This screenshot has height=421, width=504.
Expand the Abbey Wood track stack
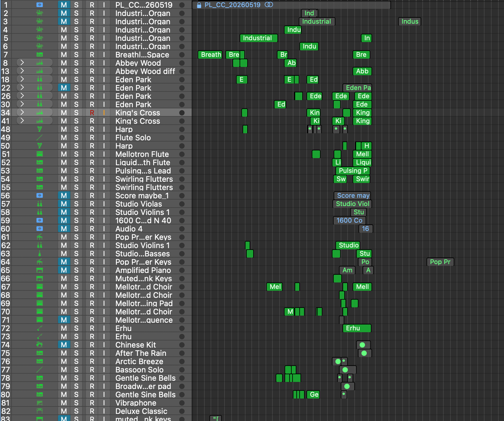[x=22, y=62]
